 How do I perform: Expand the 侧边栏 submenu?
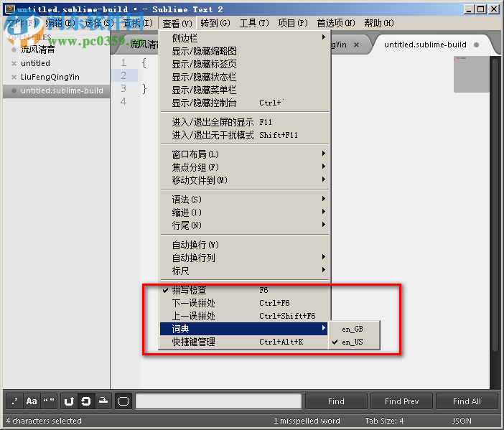click(244, 38)
